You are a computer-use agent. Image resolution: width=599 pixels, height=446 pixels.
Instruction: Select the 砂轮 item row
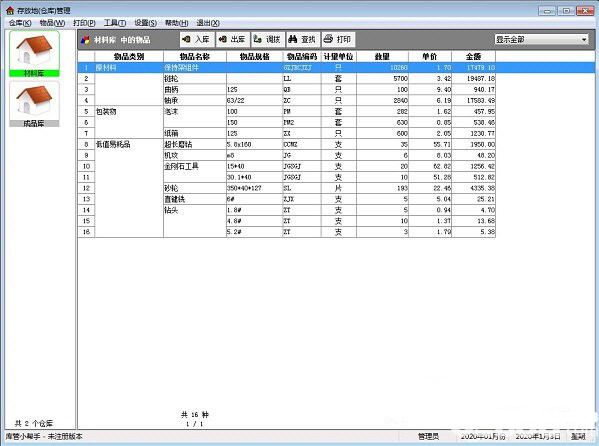[287, 188]
